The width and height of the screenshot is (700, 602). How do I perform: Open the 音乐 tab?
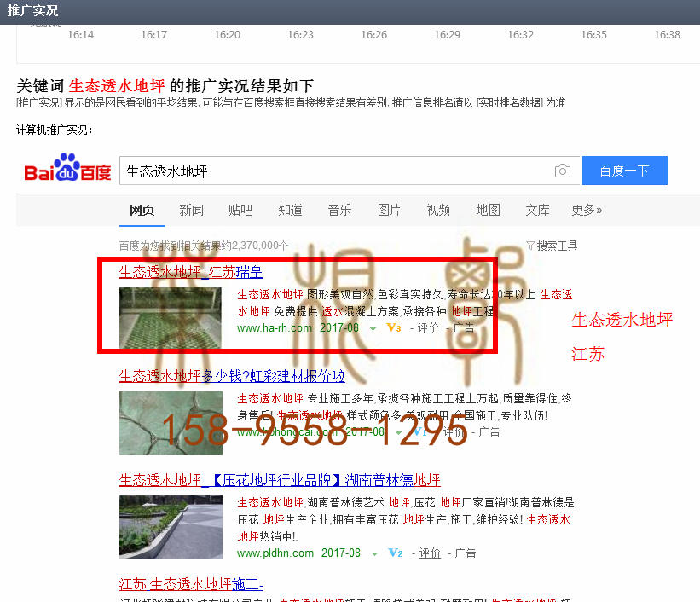(339, 210)
